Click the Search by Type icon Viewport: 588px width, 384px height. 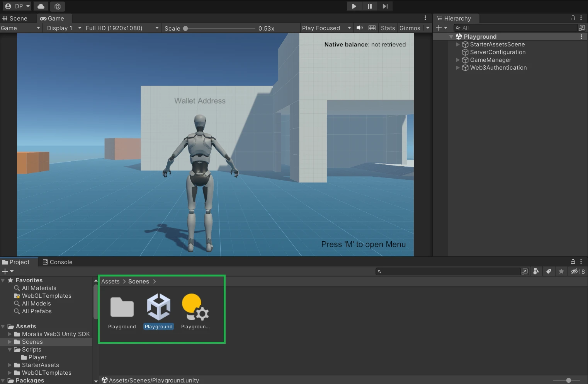point(536,271)
